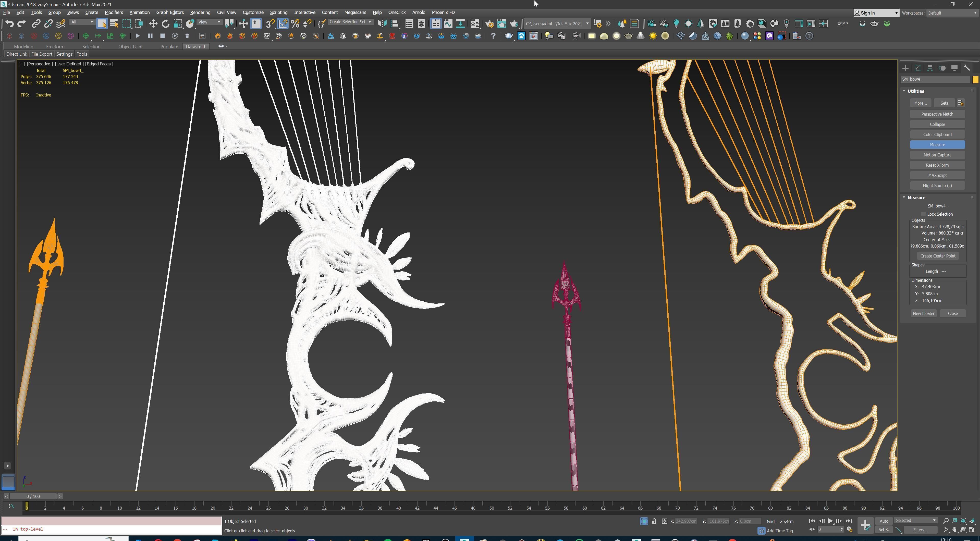The width and height of the screenshot is (980, 541).
Task: Activate Orbit viewport navigation icon
Action: point(963,530)
